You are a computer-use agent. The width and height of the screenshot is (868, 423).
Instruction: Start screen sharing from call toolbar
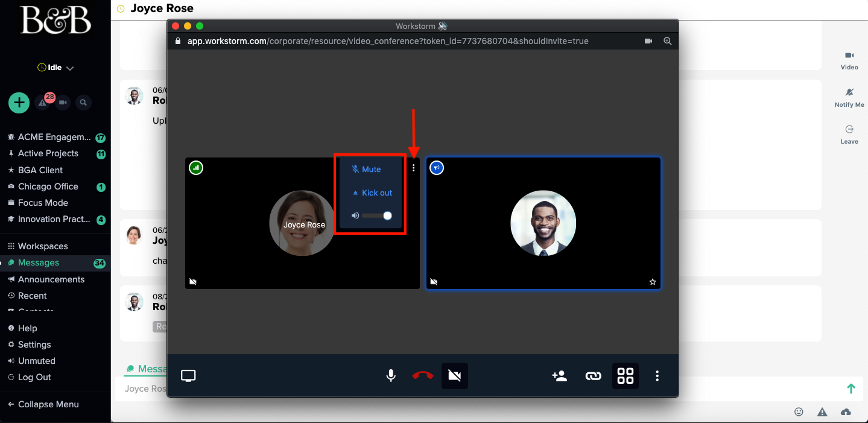[x=188, y=376]
